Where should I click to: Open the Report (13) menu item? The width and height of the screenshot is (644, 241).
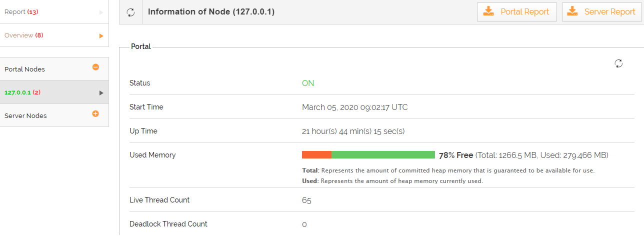pyautogui.click(x=22, y=12)
